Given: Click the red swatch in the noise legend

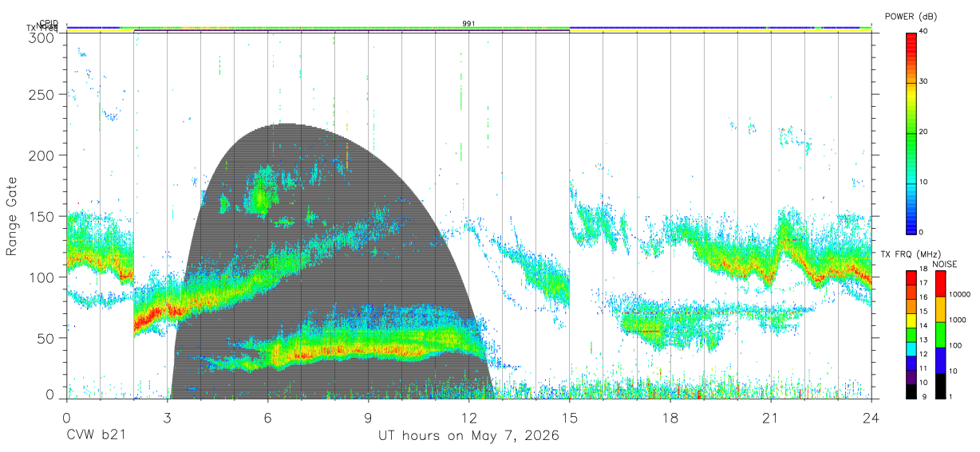Looking at the screenshot, I should (940, 283).
